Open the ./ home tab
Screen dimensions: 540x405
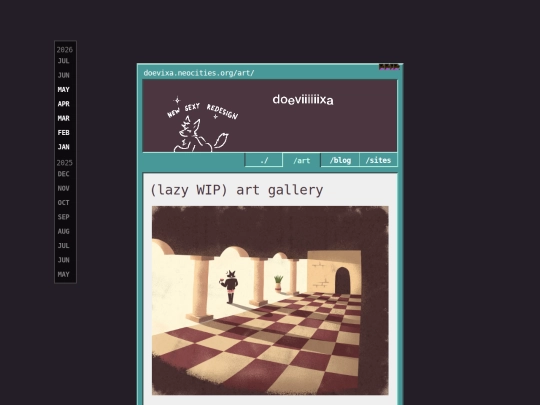pos(264,160)
